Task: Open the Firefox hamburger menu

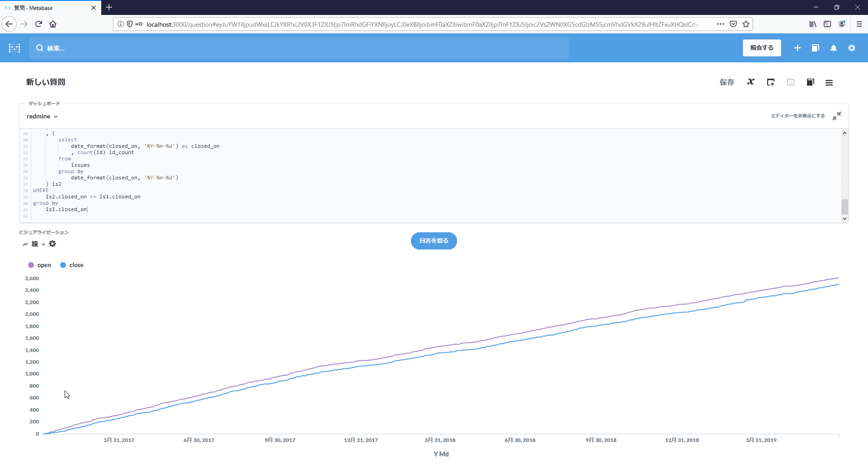Action: [x=859, y=24]
